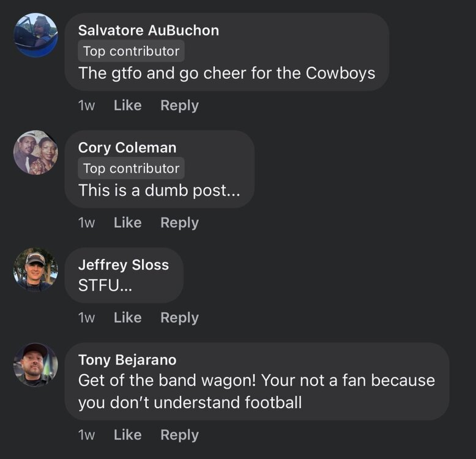This screenshot has width=476, height=459.
Task: Reply to Cory Coleman's comment
Action: pyautogui.click(x=179, y=223)
